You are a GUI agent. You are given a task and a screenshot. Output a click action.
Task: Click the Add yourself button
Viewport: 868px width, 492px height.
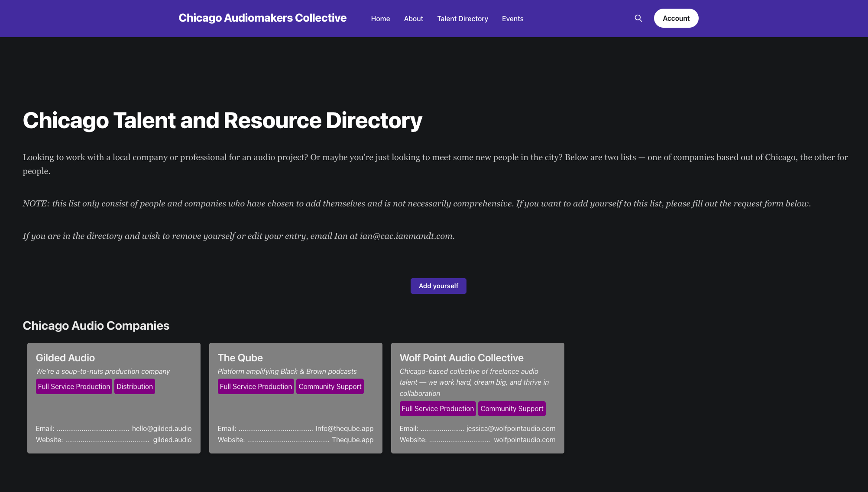(438, 286)
